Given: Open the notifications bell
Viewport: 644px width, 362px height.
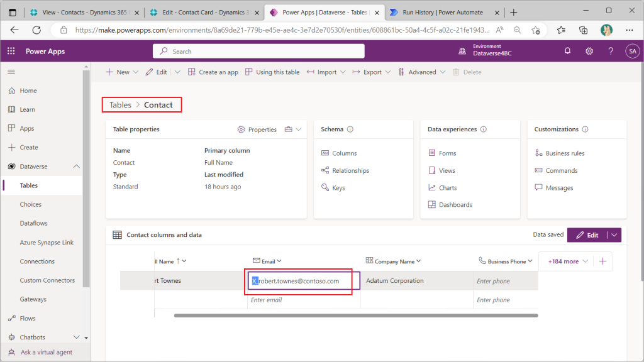Looking at the screenshot, I should click(x=567, y=51).
